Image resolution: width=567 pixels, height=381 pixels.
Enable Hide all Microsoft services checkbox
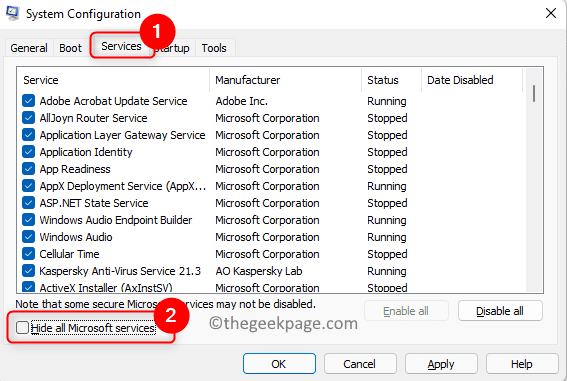[22, 328]
